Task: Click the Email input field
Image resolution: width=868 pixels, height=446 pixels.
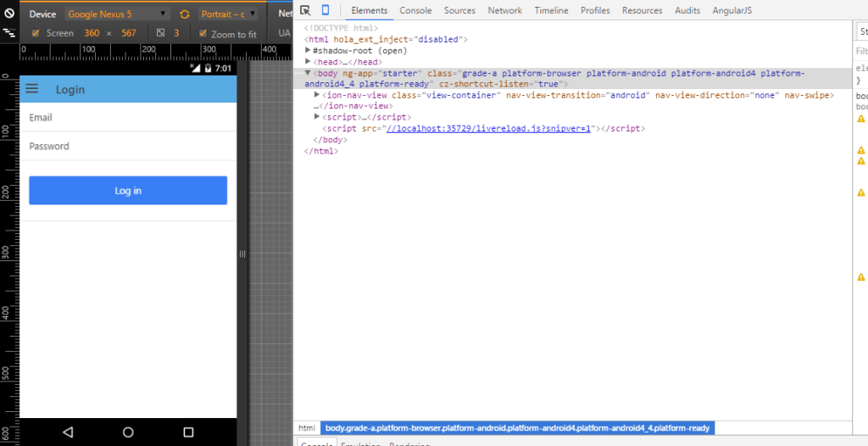Action: 127,118
